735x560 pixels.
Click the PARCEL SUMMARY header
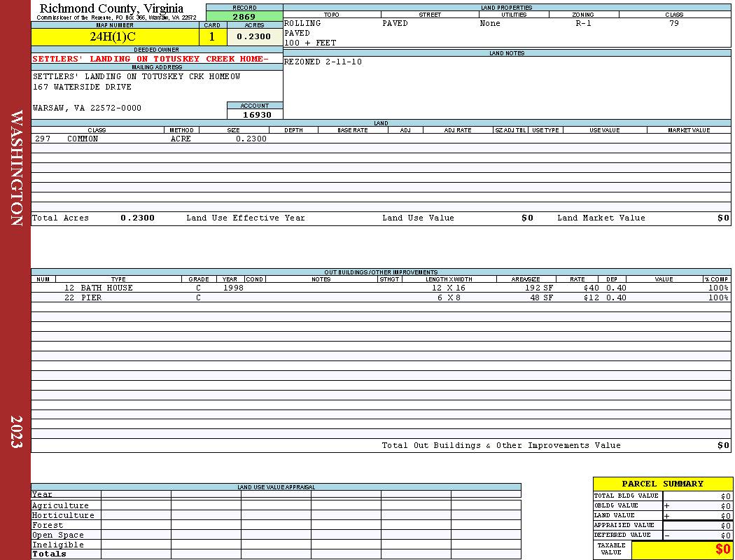(663, 484)
